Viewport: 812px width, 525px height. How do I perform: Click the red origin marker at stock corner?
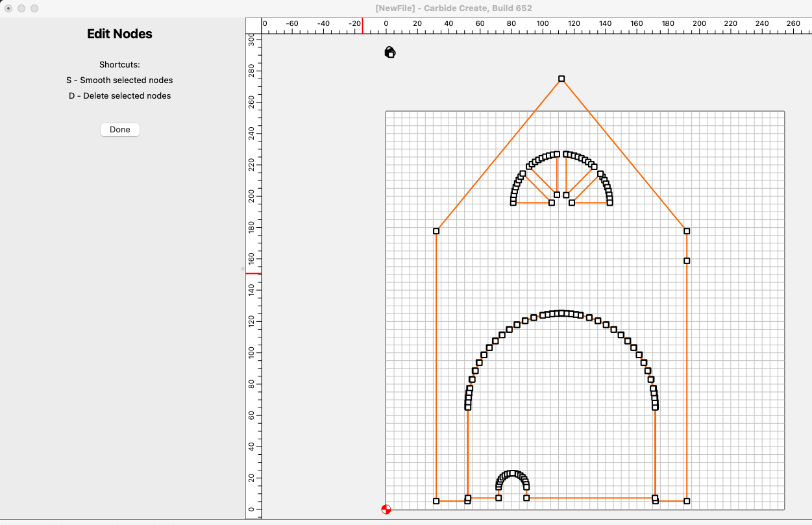point(386,509)
